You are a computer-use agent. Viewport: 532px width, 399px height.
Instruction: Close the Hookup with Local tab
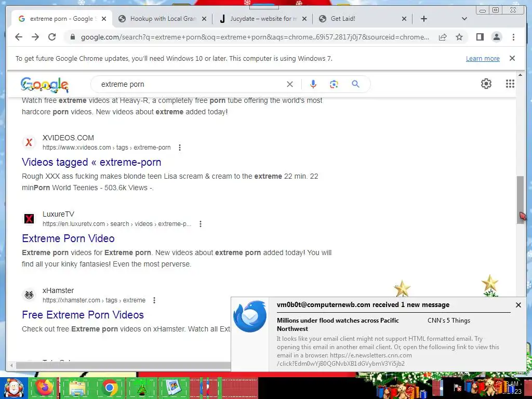pos(204,19)
